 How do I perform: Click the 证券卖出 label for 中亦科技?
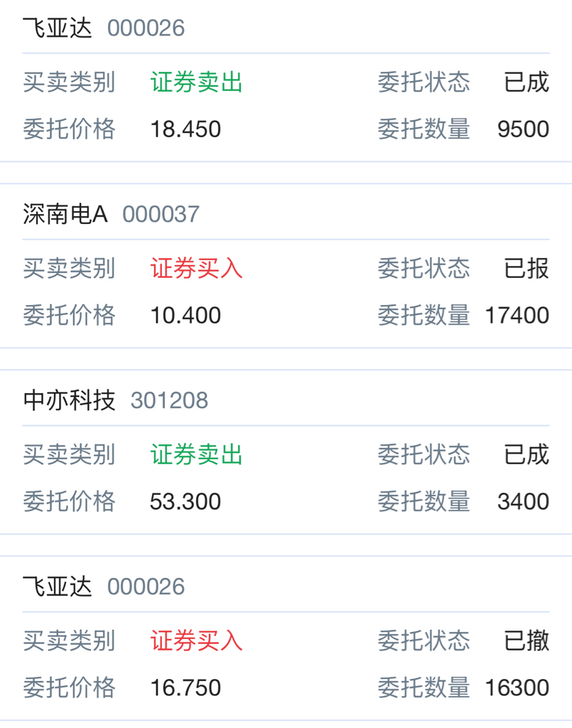[196, 454]
